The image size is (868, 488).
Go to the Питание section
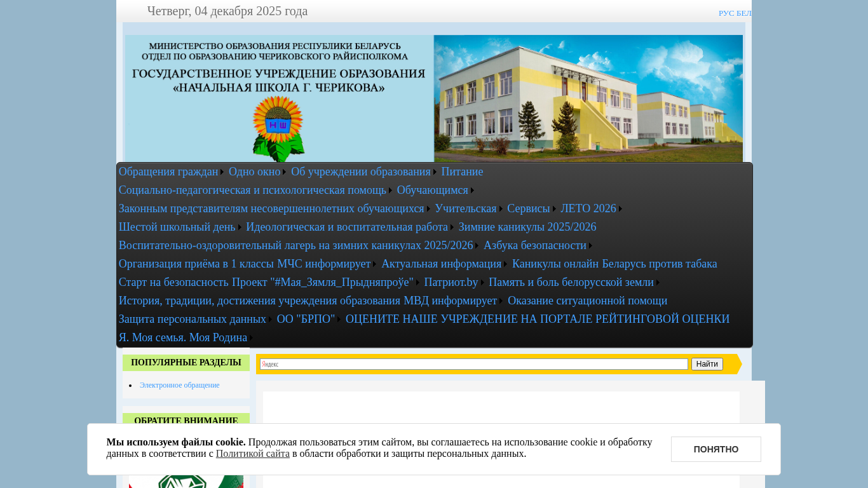pyautogui.click(x=462, y=172)
